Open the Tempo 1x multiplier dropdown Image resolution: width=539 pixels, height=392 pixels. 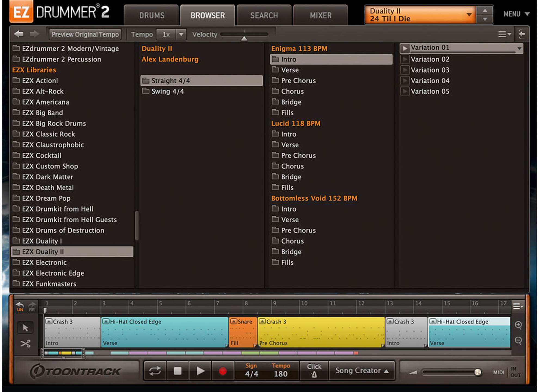(181, 34)
